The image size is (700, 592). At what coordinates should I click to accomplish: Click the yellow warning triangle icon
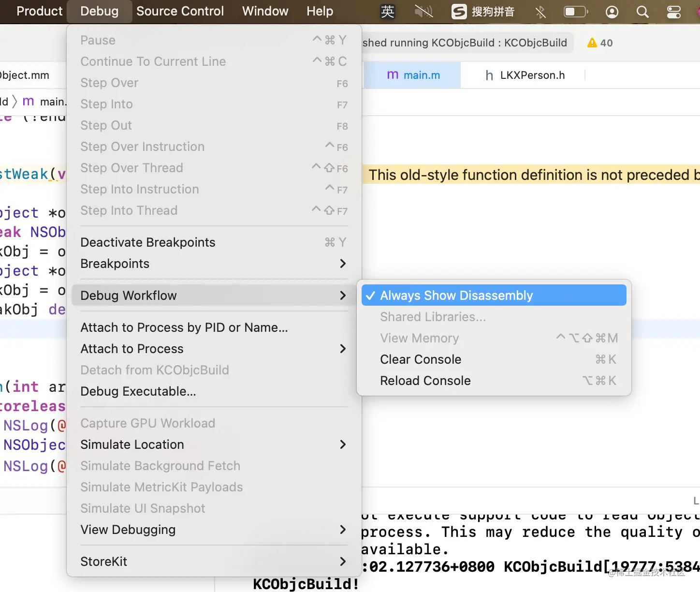coord(592,43)
